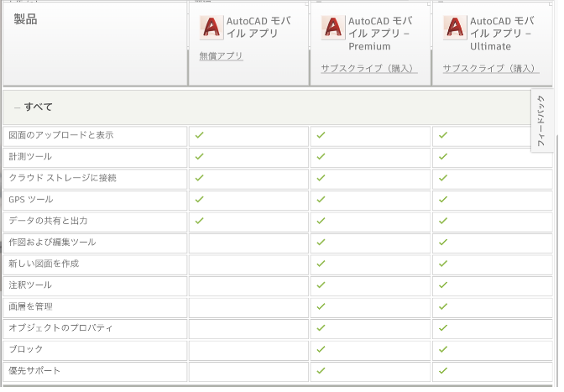The height and width of the screenshot is (392, 564).
Task: Open the フィードバック side tab
Action: pos(541,121)
